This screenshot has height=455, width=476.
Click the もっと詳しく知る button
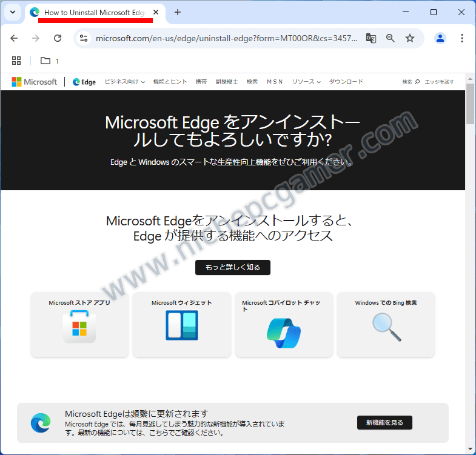click(x=232, y=267)
